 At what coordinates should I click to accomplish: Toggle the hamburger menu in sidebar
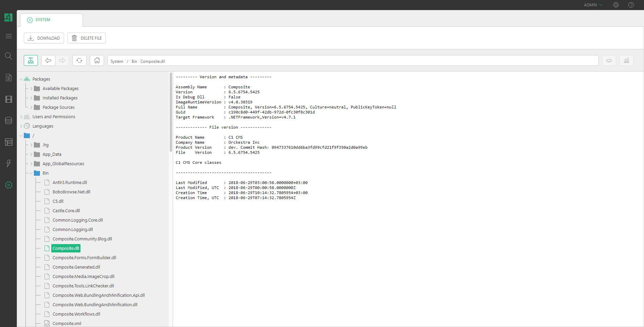(9, 36)
